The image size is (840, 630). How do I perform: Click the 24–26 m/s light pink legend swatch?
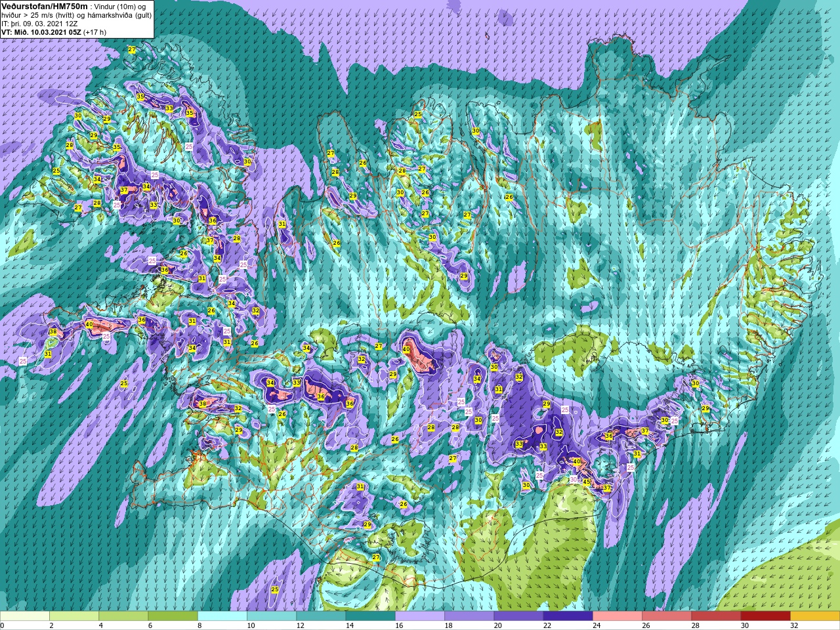pyautogui.click(x=618, y=616)
